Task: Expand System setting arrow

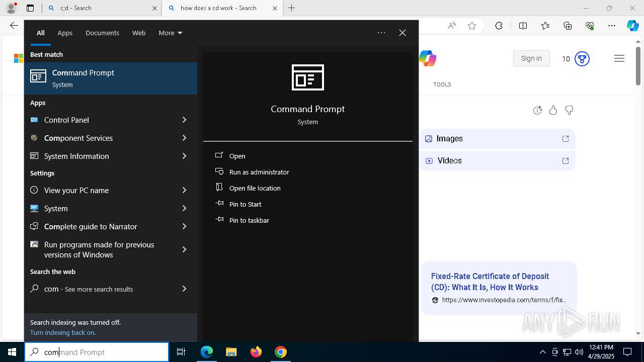Action: click(184, 208)
